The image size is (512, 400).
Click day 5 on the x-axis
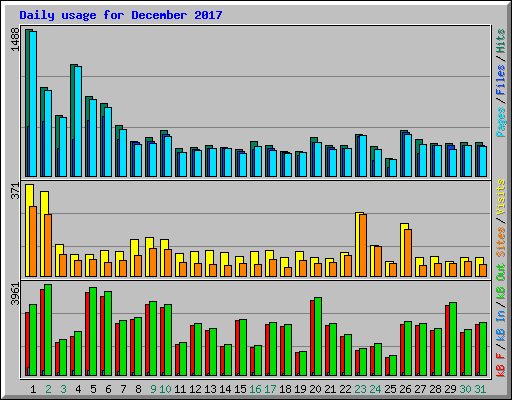click(93, 389)
